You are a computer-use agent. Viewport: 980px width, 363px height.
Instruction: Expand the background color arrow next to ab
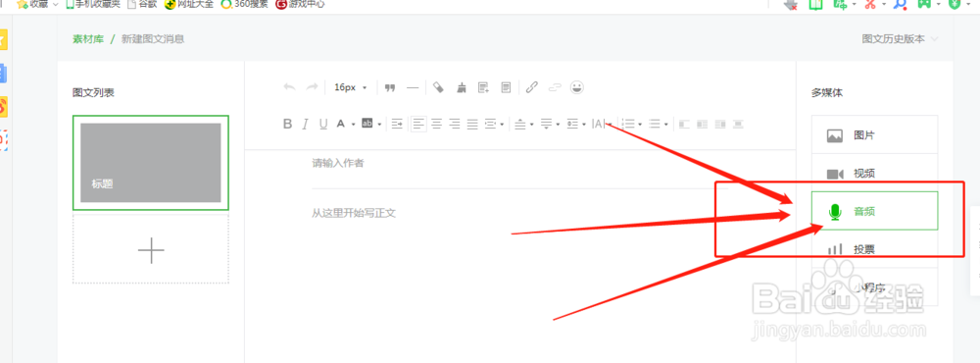point(379,125)
